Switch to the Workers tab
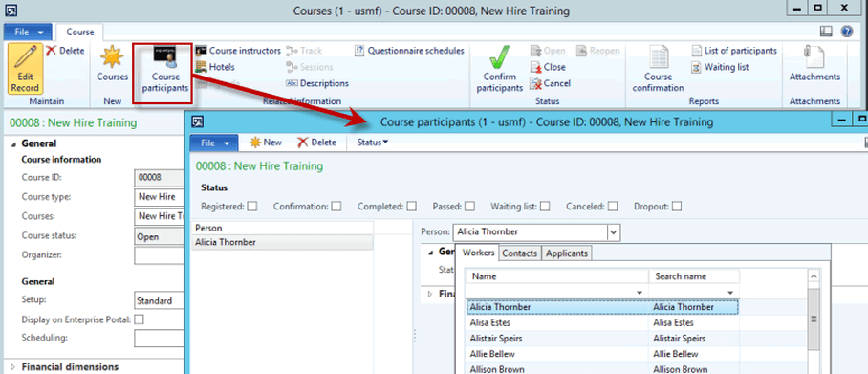 point(478,253)
